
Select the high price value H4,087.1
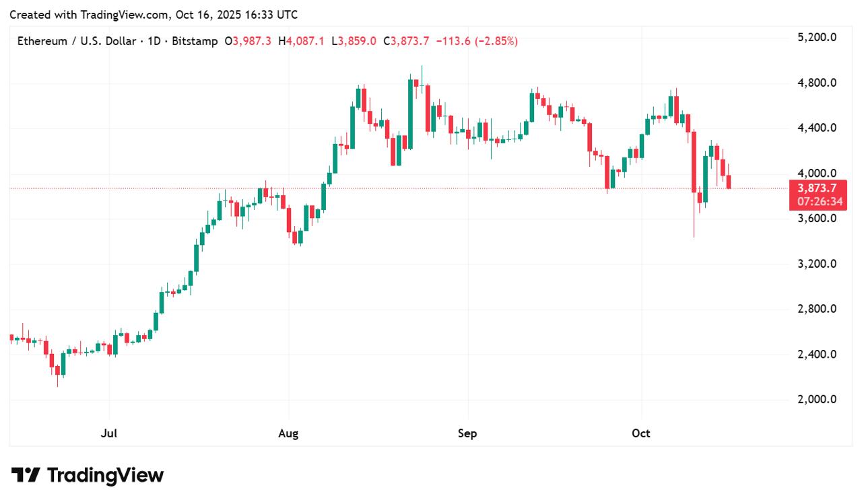tap(300, 41)
